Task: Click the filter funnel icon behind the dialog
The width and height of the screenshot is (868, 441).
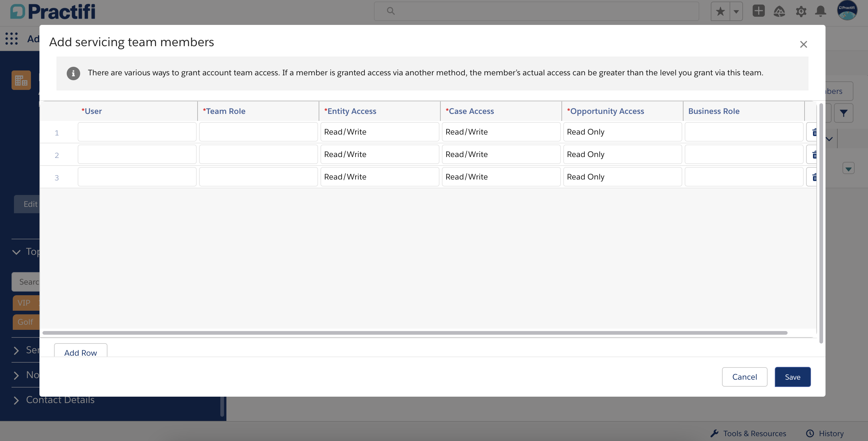Action: click(843, 113)
